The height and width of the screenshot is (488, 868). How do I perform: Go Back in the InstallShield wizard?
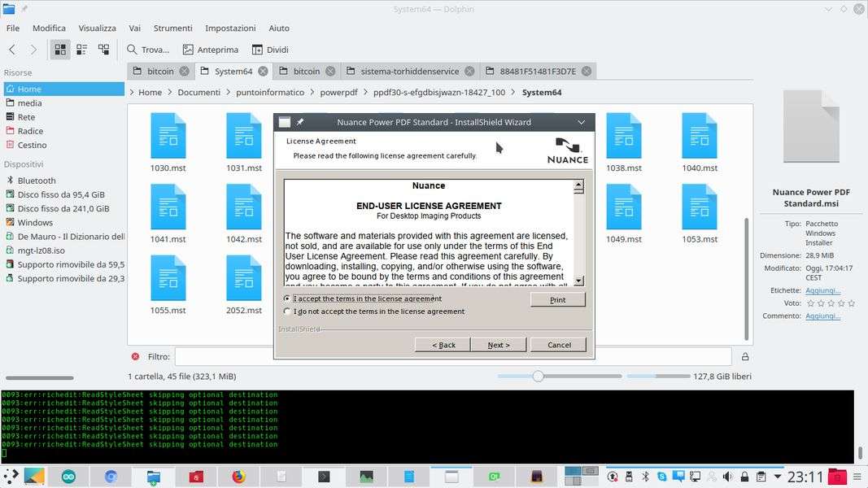(x=443, y=345)
